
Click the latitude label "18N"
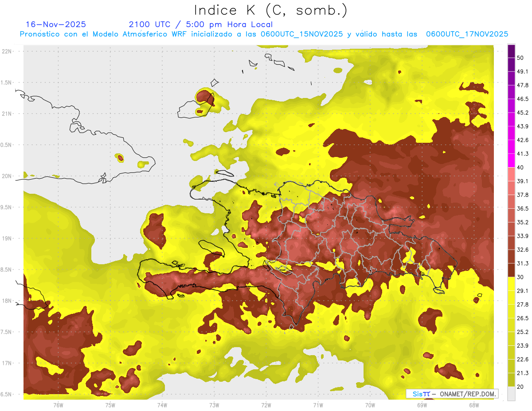pyautogui.click(x=7, y=301)
